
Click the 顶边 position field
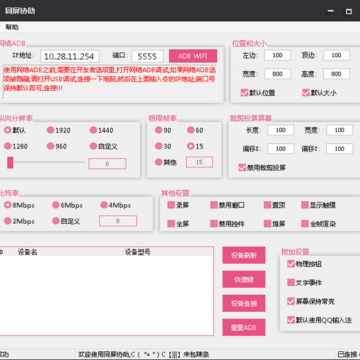(x=336, y=55)
